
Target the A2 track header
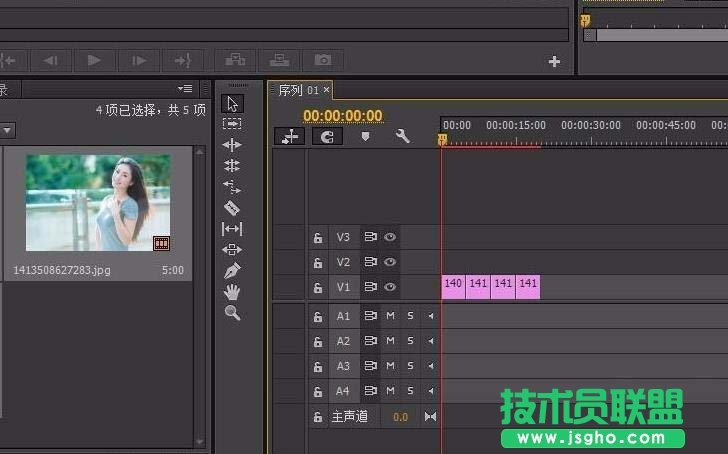(343, 341)
